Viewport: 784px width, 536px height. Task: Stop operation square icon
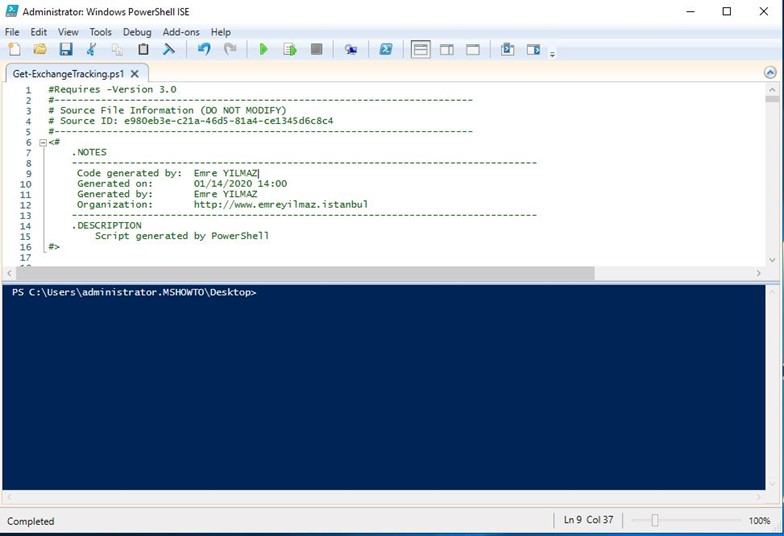316,50
